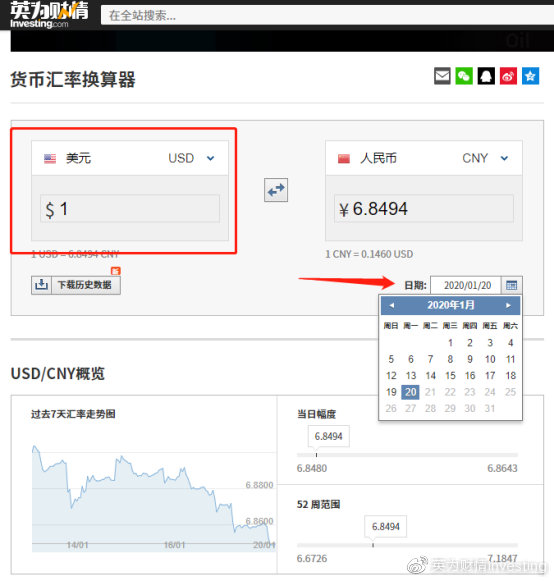Select January 20 highlighted date
The width and height of the screenshot is (554, 581).
pyautogui.click(x=411, y=392)
